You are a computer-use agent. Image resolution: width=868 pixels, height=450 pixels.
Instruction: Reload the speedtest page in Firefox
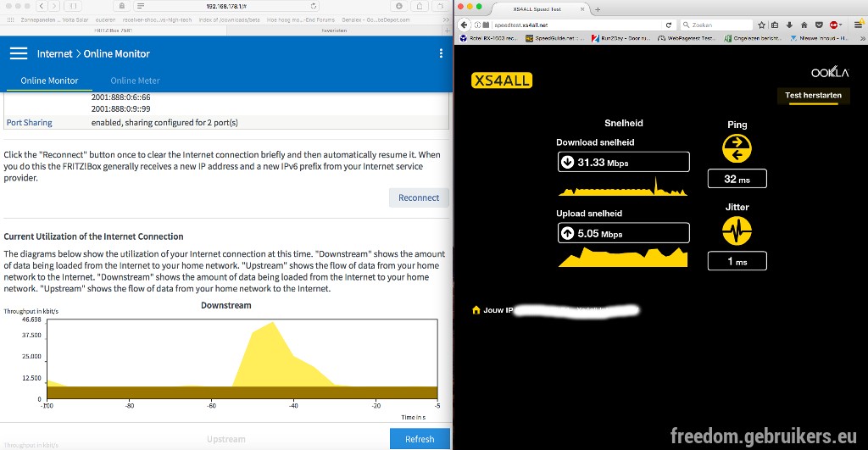click(x=668, y=25)
